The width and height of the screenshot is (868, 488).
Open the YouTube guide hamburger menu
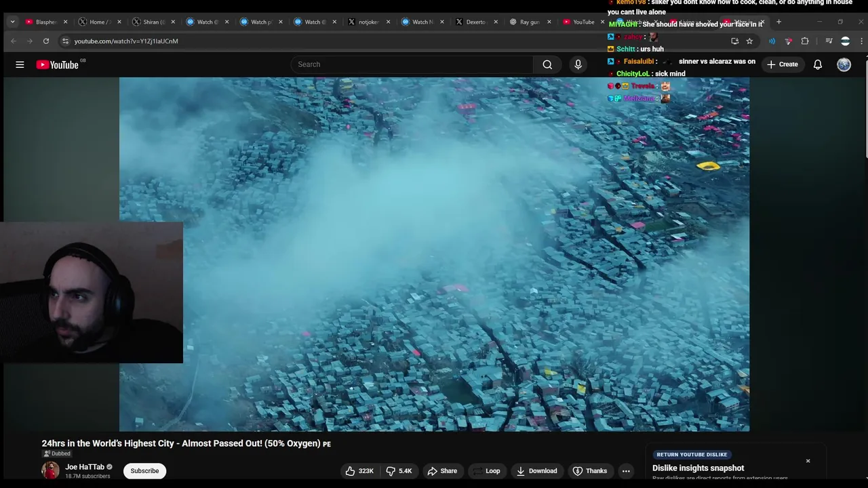coord(20,64)
